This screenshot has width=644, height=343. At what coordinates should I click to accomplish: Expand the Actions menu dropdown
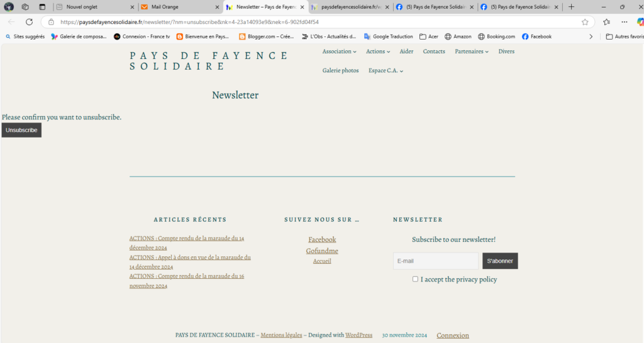pos(378,52)
